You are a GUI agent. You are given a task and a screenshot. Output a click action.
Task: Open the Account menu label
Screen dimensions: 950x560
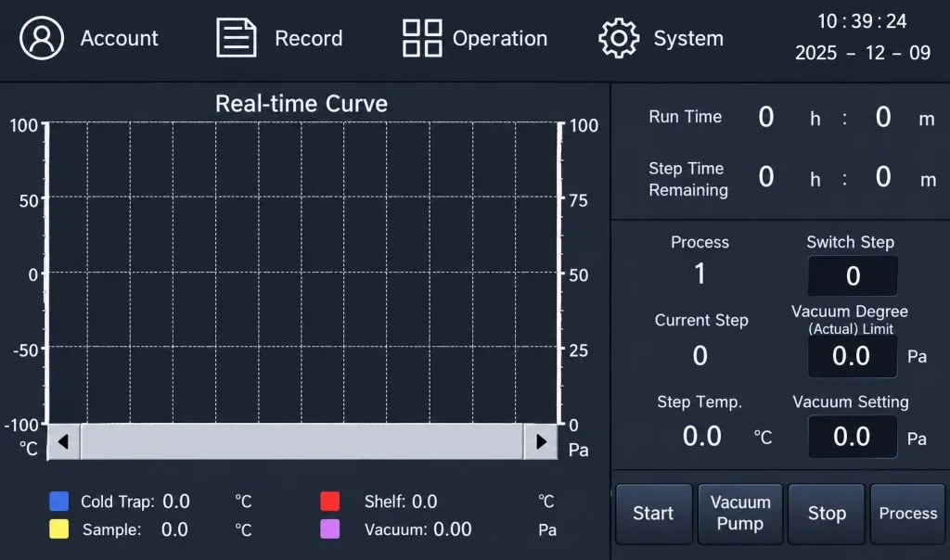[x=120, y=38]
